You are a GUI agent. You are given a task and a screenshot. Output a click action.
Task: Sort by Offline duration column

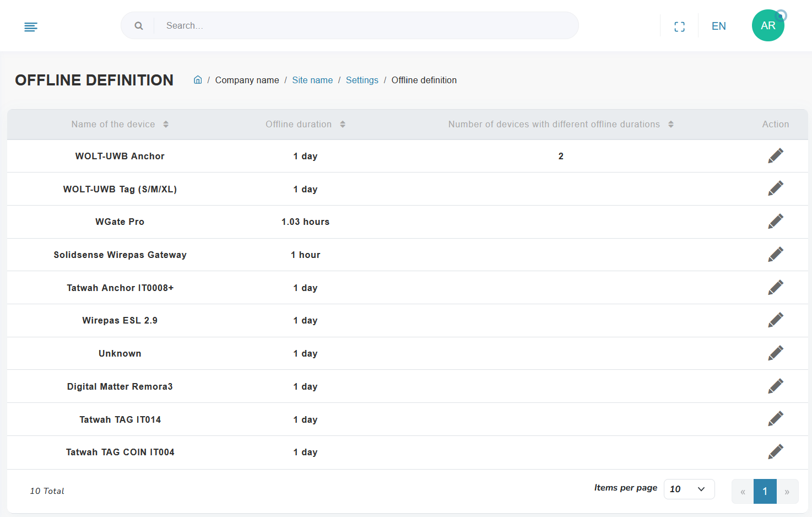tap(343, 125)
